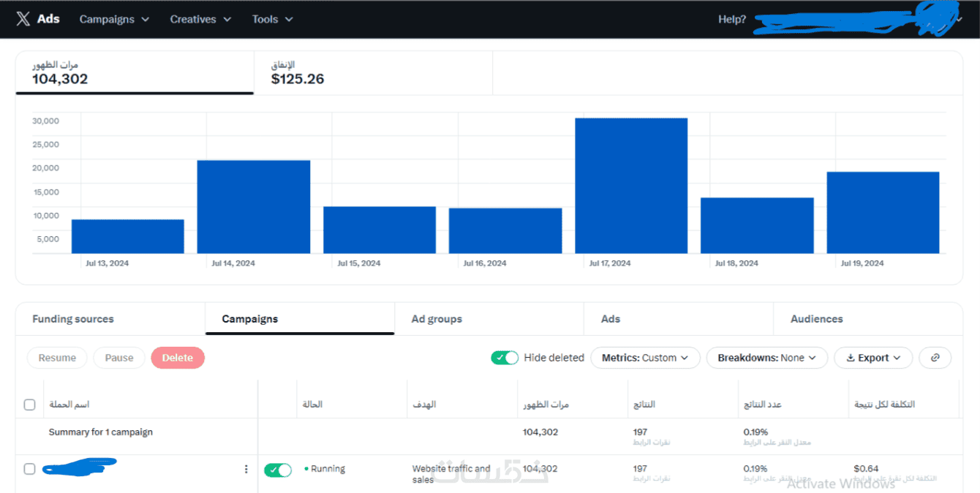The image size is (980, 493).
Task: Switch to the Funding sources tab
Action: click(x=73, y=319)
